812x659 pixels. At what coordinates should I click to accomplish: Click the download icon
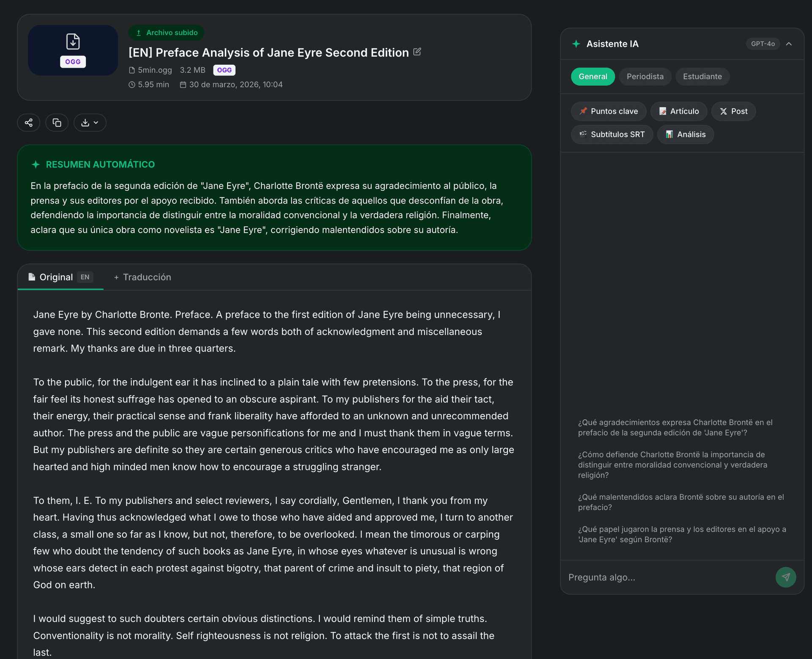pyautogui.click(x=85, y=123)
